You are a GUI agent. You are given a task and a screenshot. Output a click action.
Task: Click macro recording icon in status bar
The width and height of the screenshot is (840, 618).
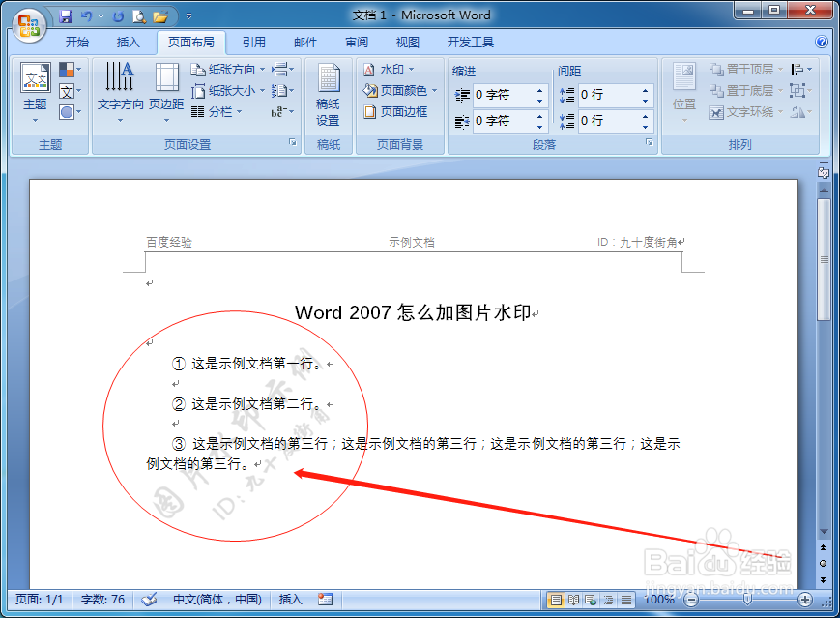(x=325, y=600)
